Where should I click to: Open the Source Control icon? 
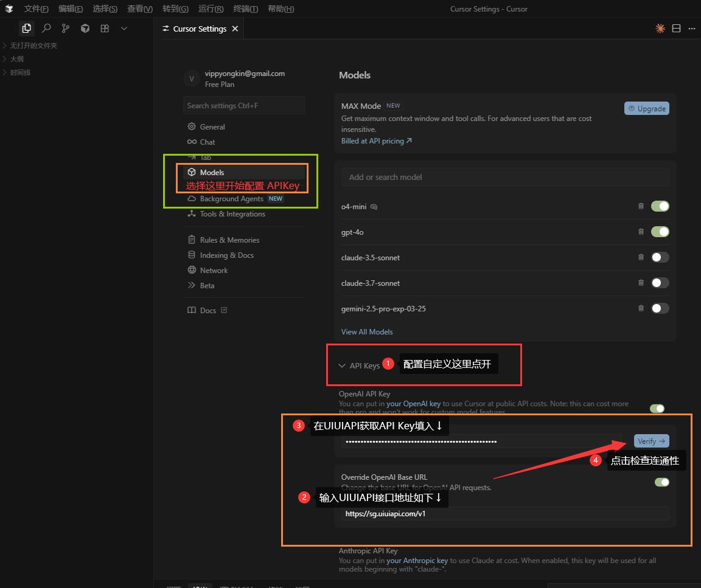(66, 28)
